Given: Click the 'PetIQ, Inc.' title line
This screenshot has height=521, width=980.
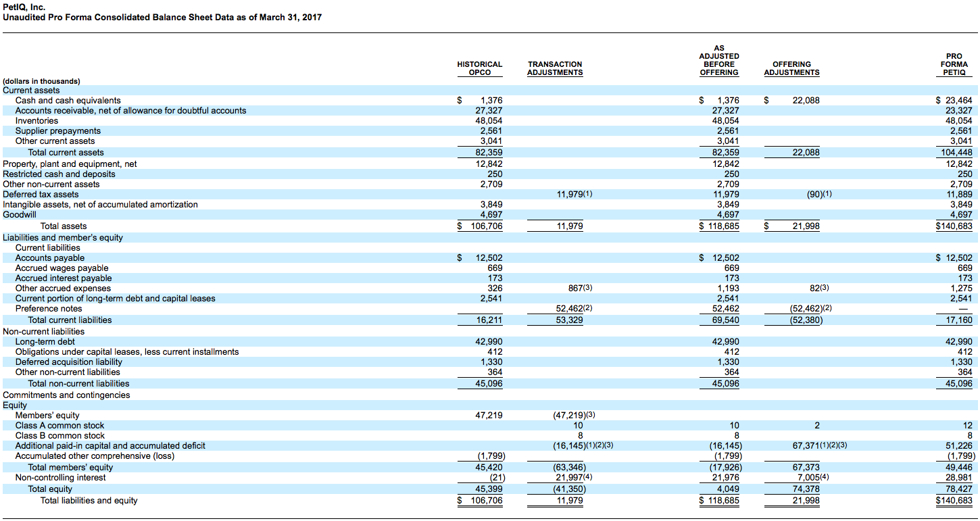Looking at the screenshot, I should [24, 7].
